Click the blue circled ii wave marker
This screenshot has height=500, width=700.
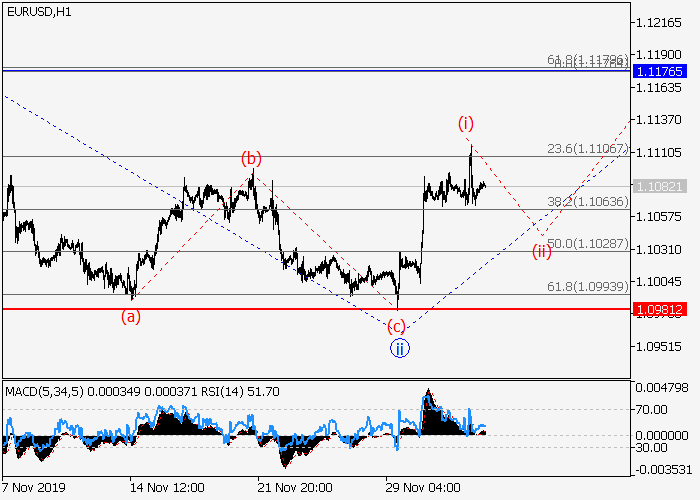point(399,348)
